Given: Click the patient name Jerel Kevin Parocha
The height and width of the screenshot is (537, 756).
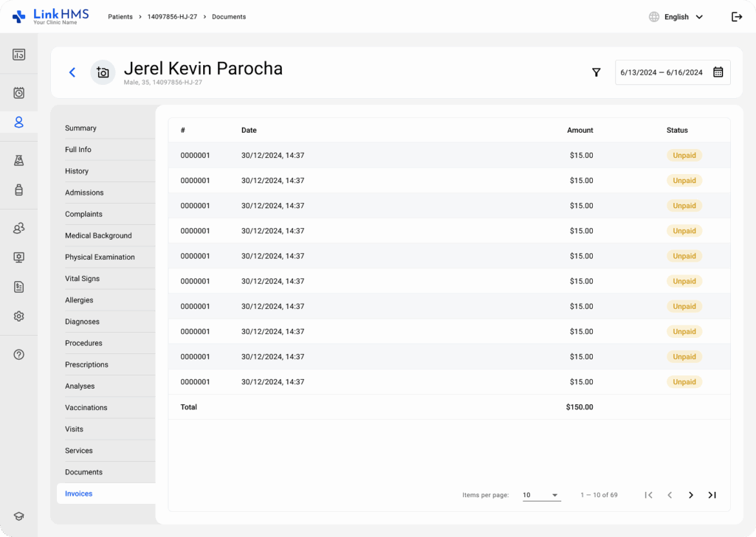Looking at the screenshot, I should 203,69.
